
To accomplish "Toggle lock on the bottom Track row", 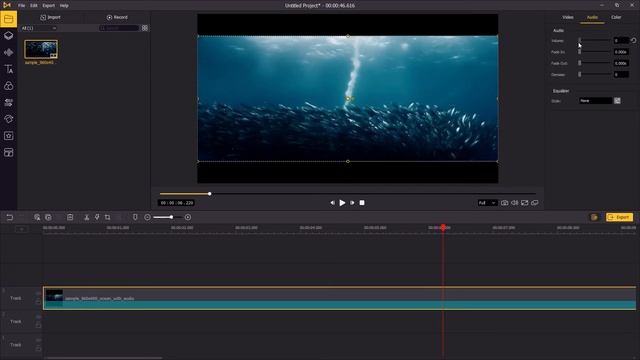I will (x=38, y=349).
